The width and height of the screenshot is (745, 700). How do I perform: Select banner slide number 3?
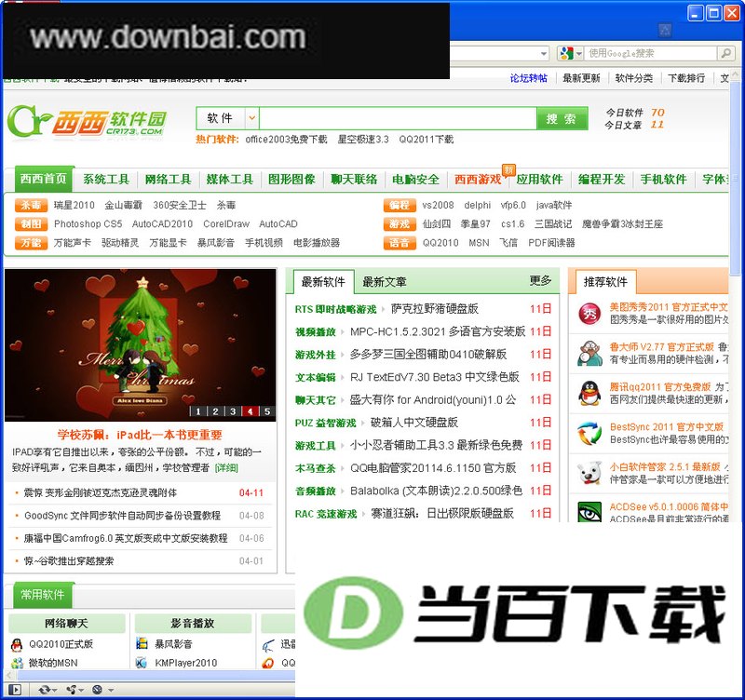click(233, 411)
